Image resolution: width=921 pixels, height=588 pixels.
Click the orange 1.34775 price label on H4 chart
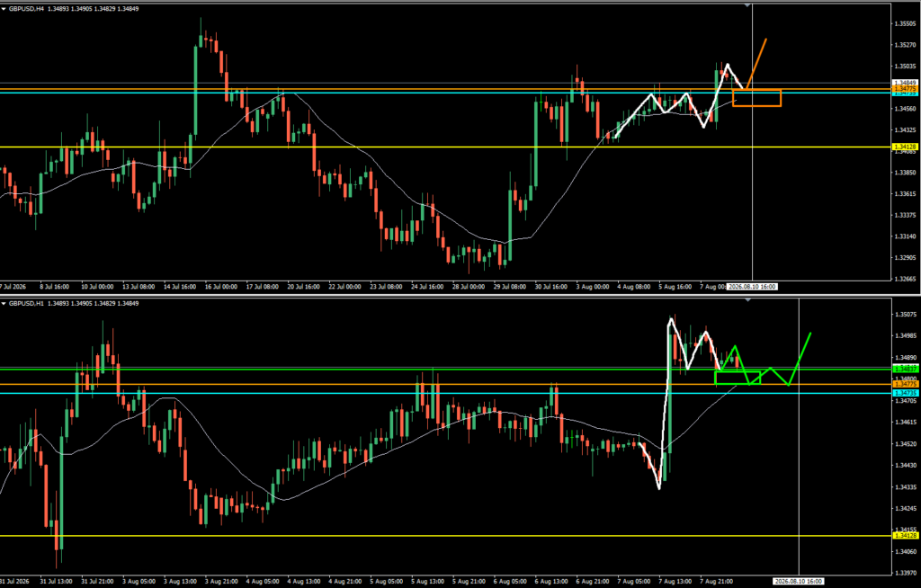(905, 89)
